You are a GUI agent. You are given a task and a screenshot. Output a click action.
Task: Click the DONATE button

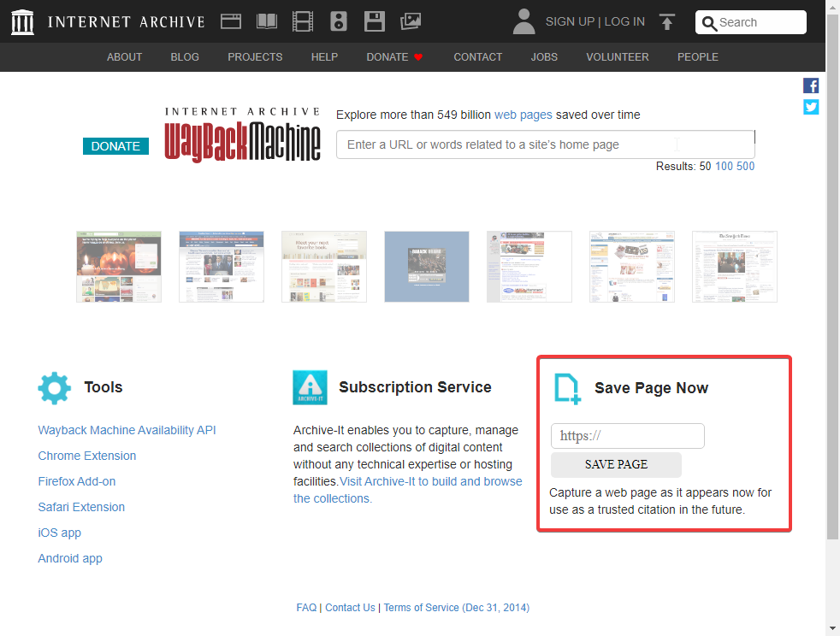(115, 146)
